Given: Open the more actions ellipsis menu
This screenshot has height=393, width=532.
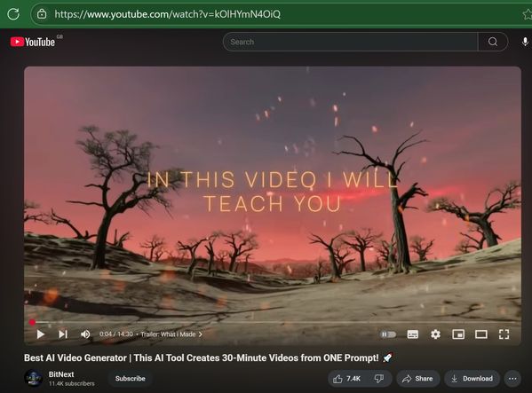Looking at the screenshot, I should [512, 379].
